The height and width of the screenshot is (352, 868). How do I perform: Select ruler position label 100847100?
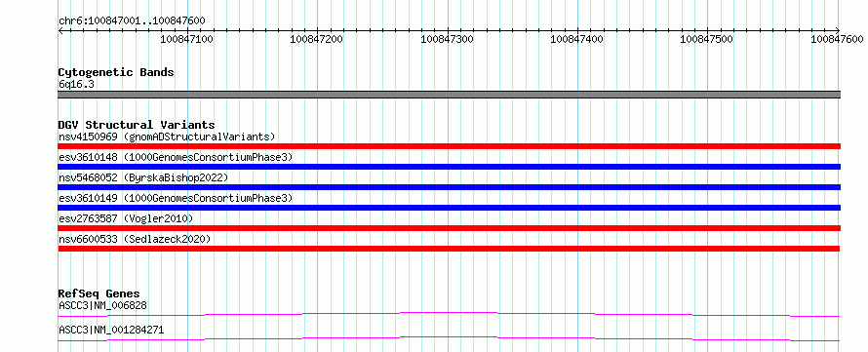[187, 39]
